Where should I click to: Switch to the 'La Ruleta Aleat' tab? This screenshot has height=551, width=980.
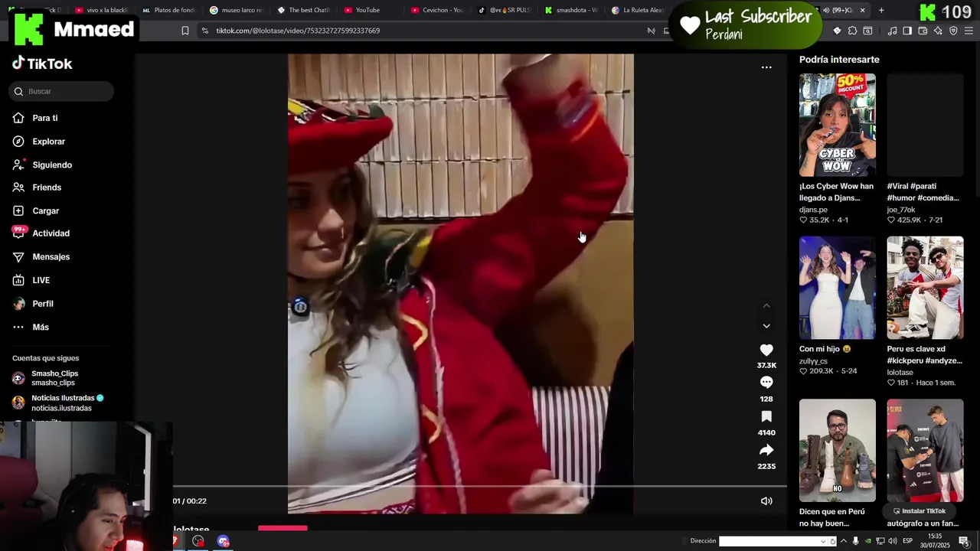point(639,10)
